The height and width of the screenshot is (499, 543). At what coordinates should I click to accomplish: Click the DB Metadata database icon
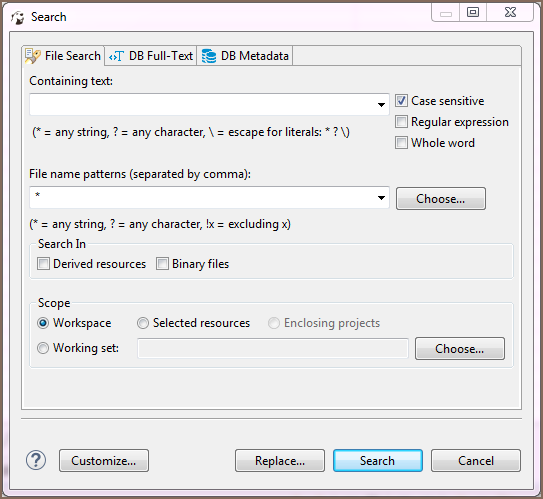coord(209,56)
